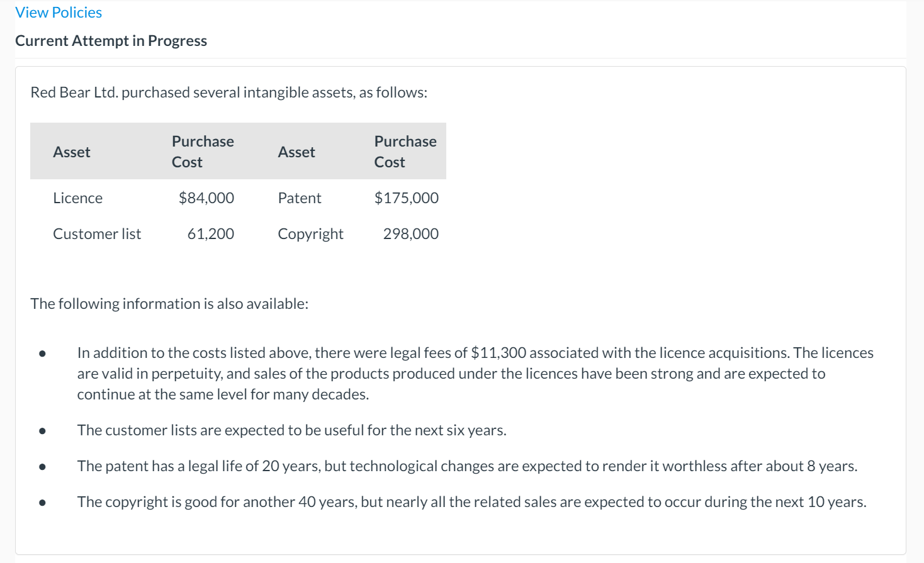Click the bullet about patent legal life

tap(466, 465)
